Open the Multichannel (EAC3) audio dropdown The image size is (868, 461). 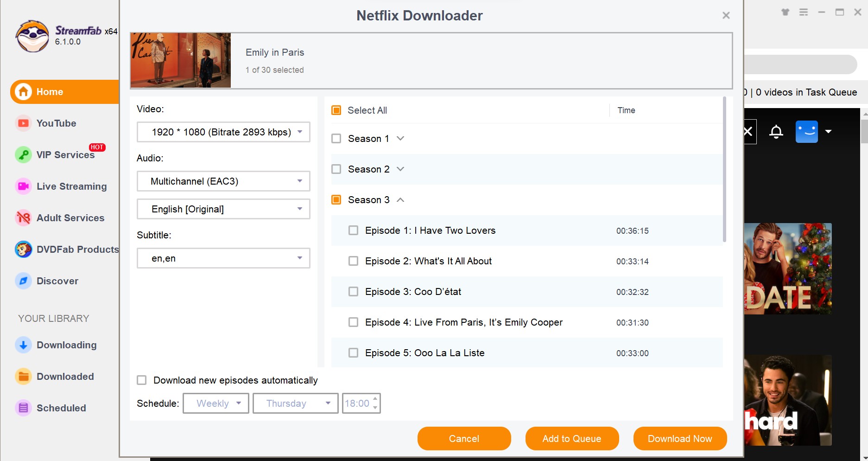[x=223, y=181]
